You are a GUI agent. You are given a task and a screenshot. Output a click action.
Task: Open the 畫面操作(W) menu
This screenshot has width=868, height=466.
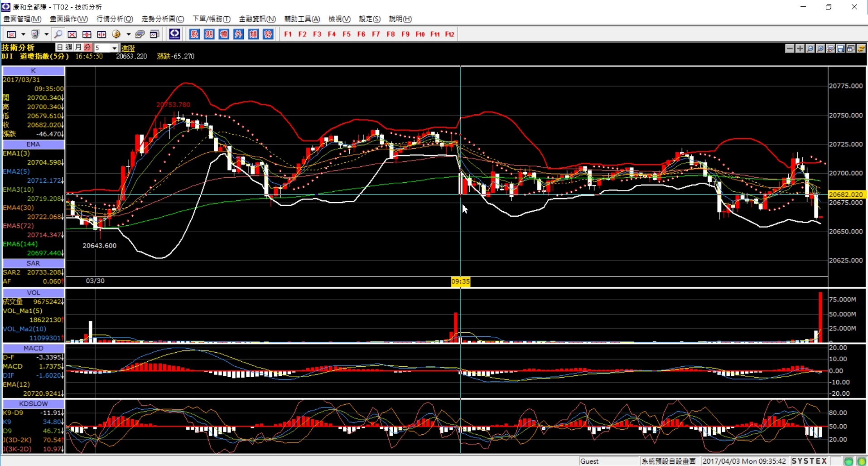coord(69,19)
